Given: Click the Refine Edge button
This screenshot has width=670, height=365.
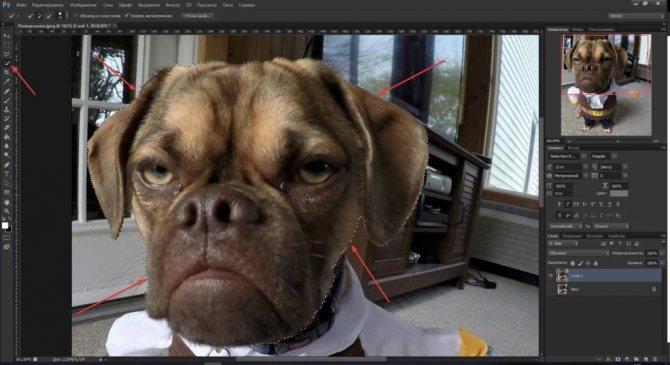Looking at the screenshot, I should pyautogui.click(x=198, y=16).
